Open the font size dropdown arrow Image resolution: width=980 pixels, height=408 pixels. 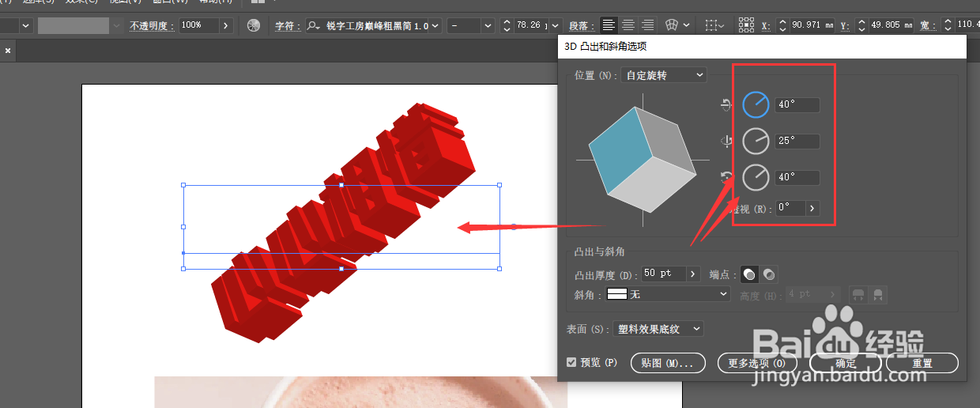pyautogui.click(x=556, y=26)
